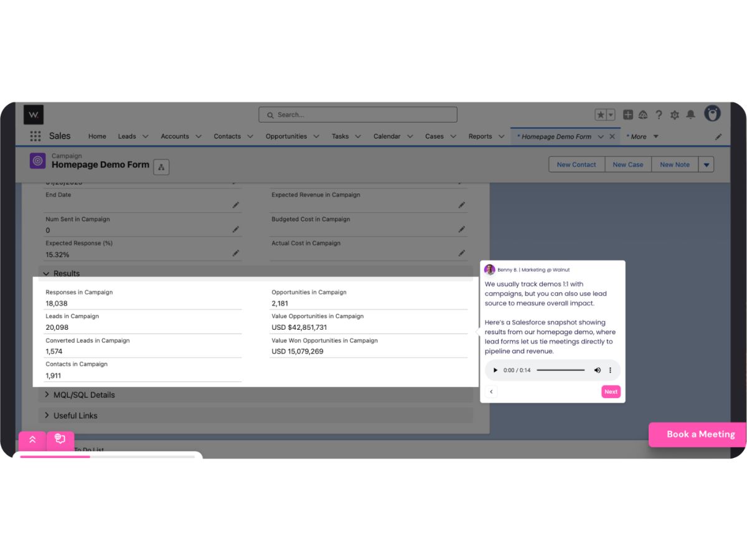Open the Contacts tab
This screenshot has width=747, height=560.
coord(227,136)
